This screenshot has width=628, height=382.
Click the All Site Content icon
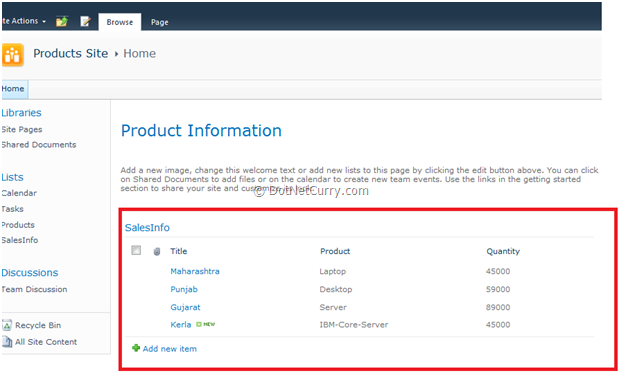(x=7, y=342)
